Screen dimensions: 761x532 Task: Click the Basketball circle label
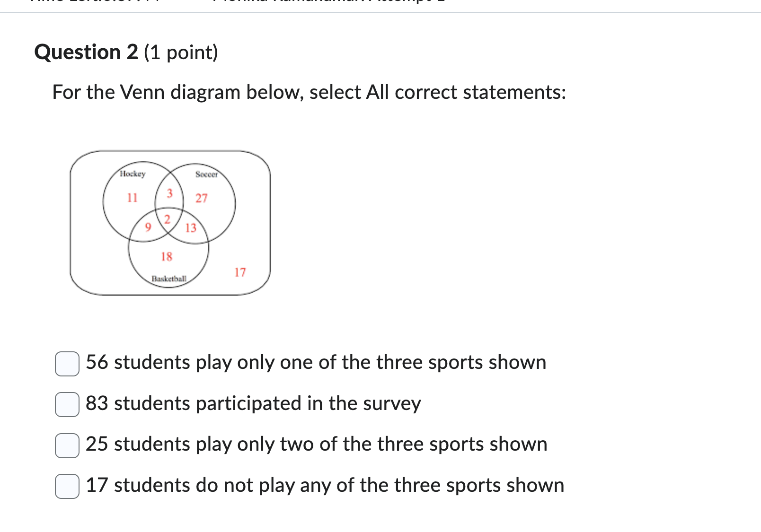pyautogui.click(x=168, y=279)
